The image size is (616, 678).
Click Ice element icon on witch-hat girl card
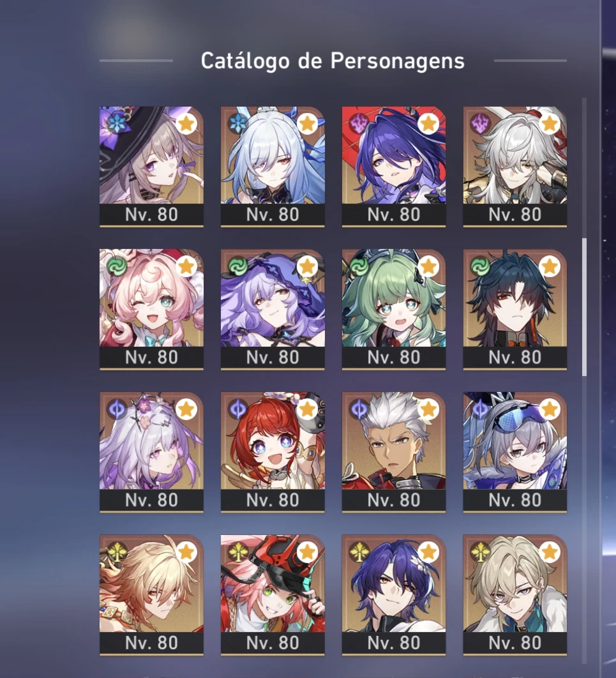[x=117, y=123]
